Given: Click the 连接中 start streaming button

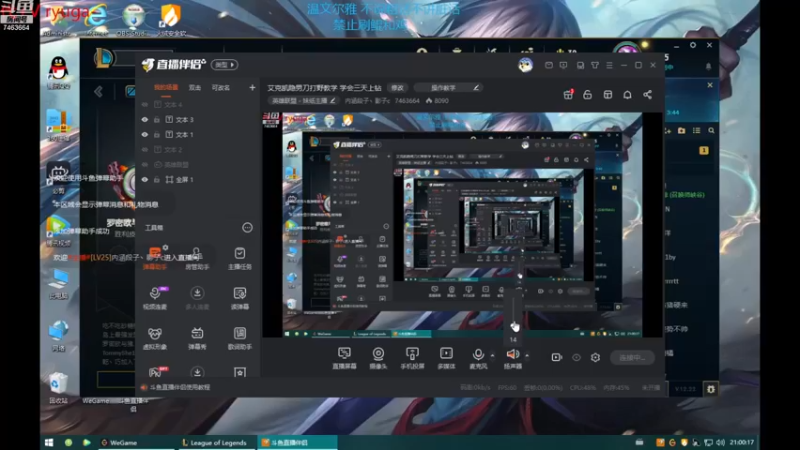Looking at the screenshot, I should pyautogui.click(x=632, y=358).
